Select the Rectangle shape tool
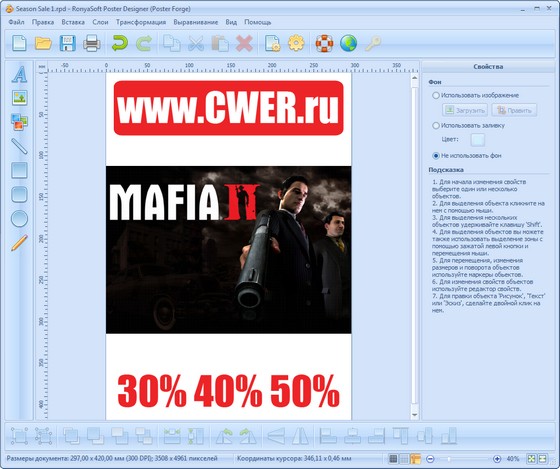The width and height of the screenshot is (560, 469). [x=19, y=170]
